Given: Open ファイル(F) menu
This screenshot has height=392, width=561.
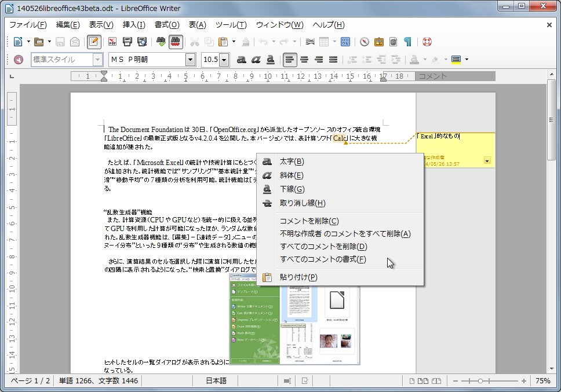Looking at the screenshot, I should [x=28, y=25].
